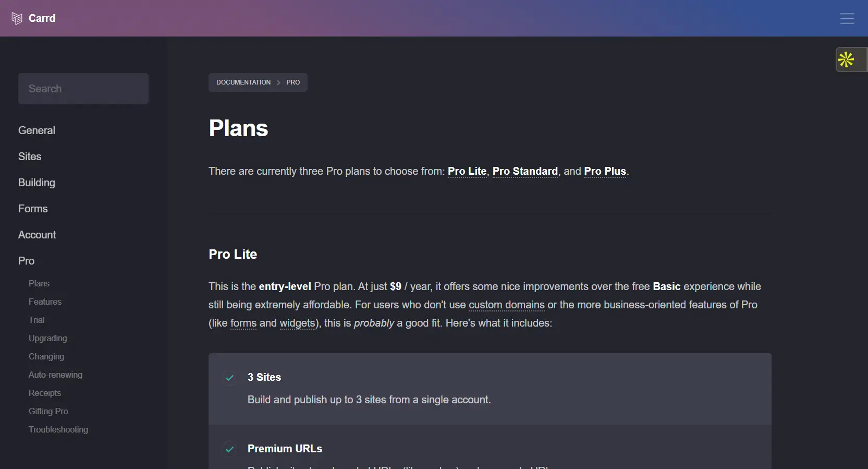The height and width of the screenshot is (469, 868).
Task: Expand the Sites documentation section
Action: click(x=30, y=157)
